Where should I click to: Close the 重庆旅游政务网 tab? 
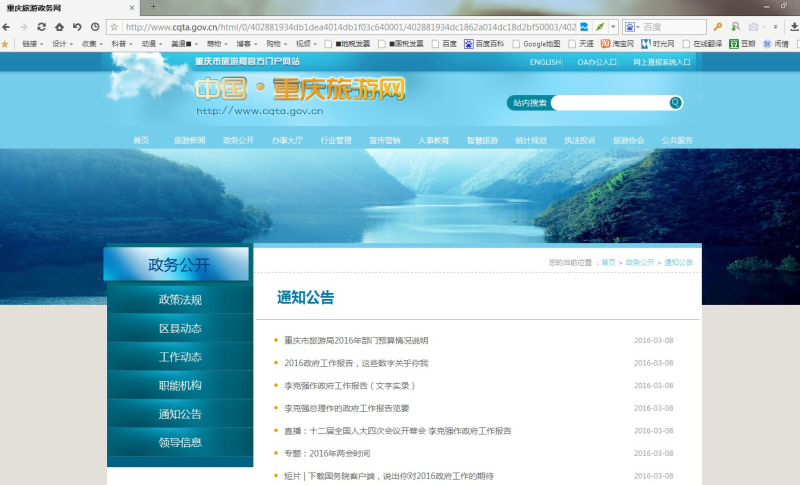pyautogui.click(x=132, y=7)
